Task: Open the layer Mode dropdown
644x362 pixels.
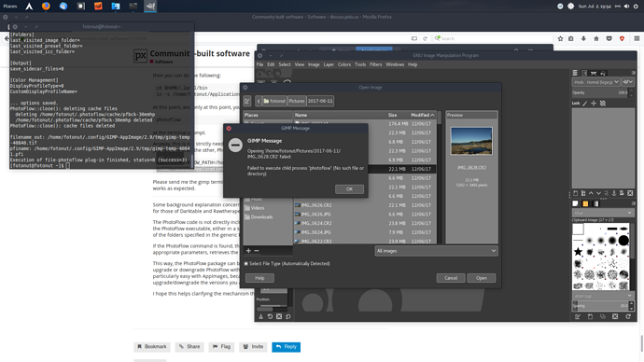Action: tap(595, 82)
